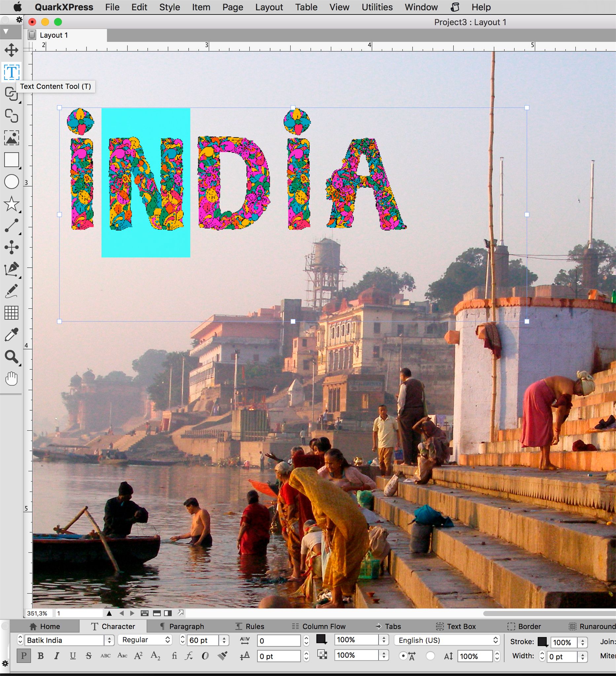Screen dimensions: 616x676
Task: Toggle Italic text style
Action: click(x=57, y=656)
